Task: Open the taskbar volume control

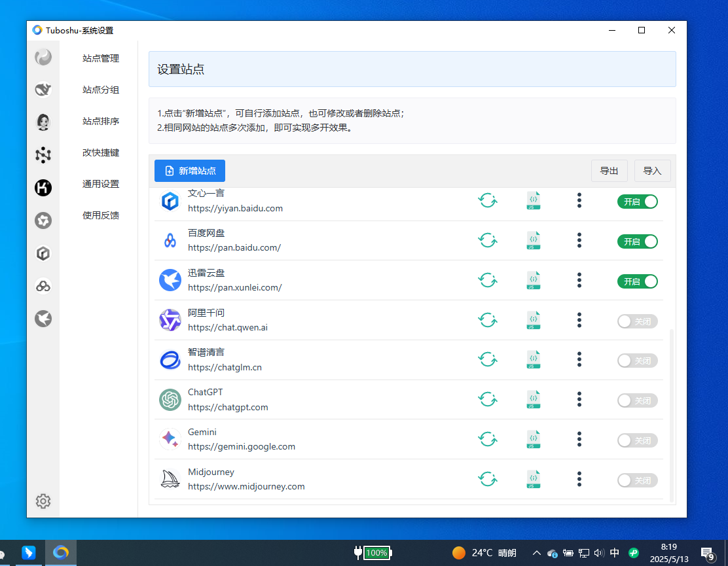Action: click(x=599, y=552)
